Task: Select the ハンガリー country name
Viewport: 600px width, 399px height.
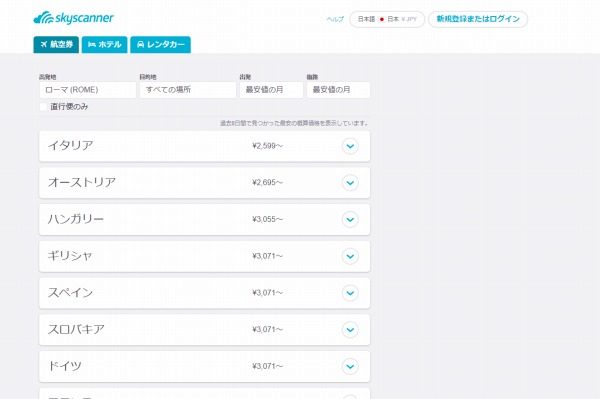Action: 76,219
